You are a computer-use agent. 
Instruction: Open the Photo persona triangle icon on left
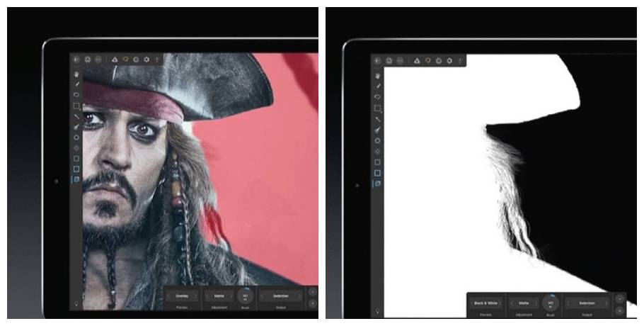coord(115,60)
